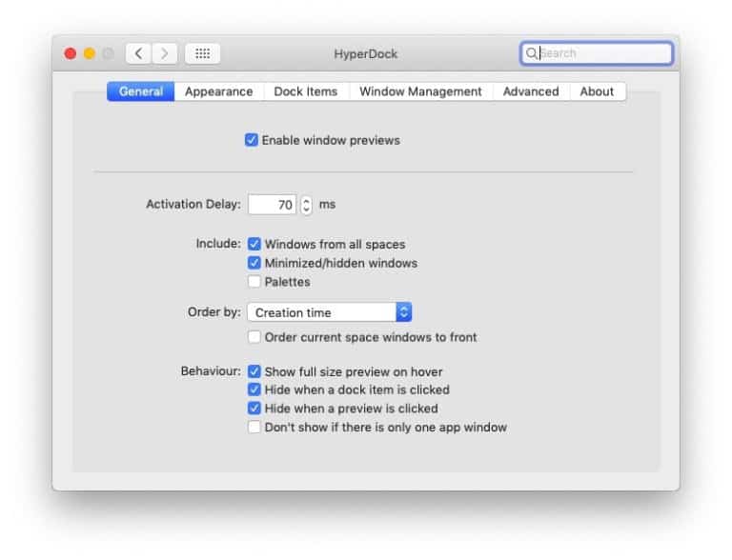Switch to the Appearance tab
This screenshot has height=560, width=732.
pyautogui.click(x=219, y=91)
